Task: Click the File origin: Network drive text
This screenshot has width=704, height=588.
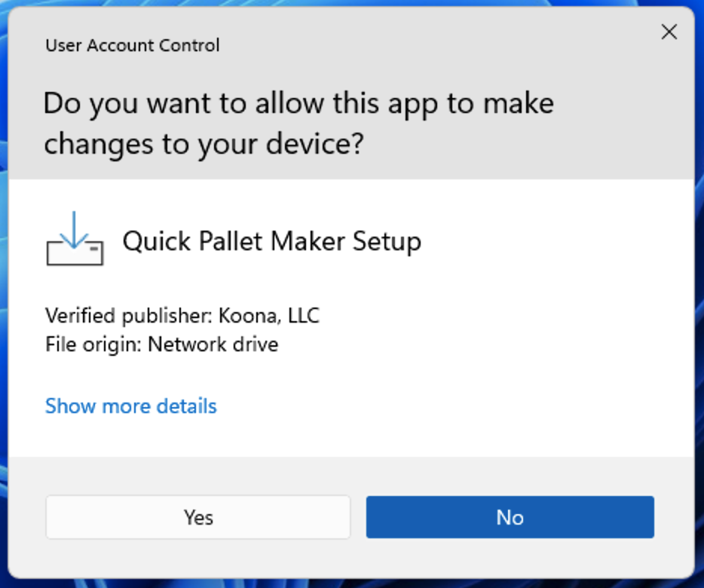Action: point(161,345)
